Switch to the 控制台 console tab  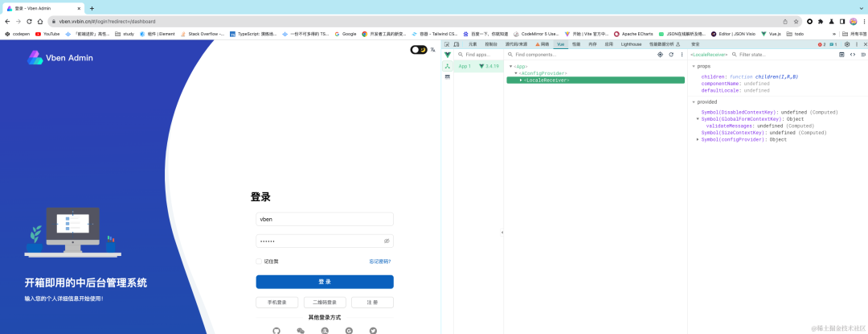coord(491,43)
